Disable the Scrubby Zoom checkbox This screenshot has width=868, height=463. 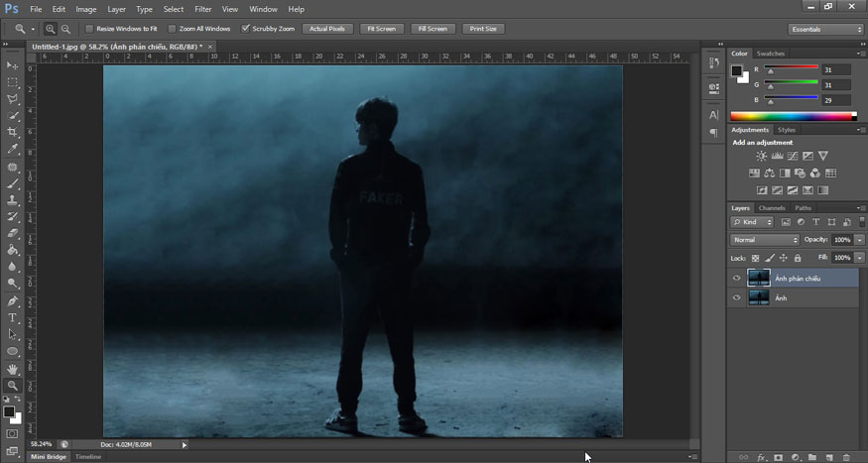pos(245,29)
